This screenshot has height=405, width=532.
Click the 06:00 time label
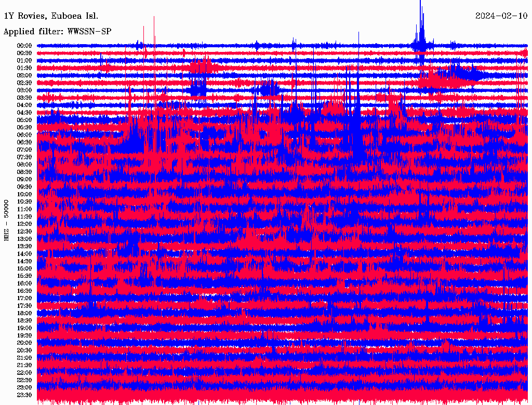(x=24, y=135)
